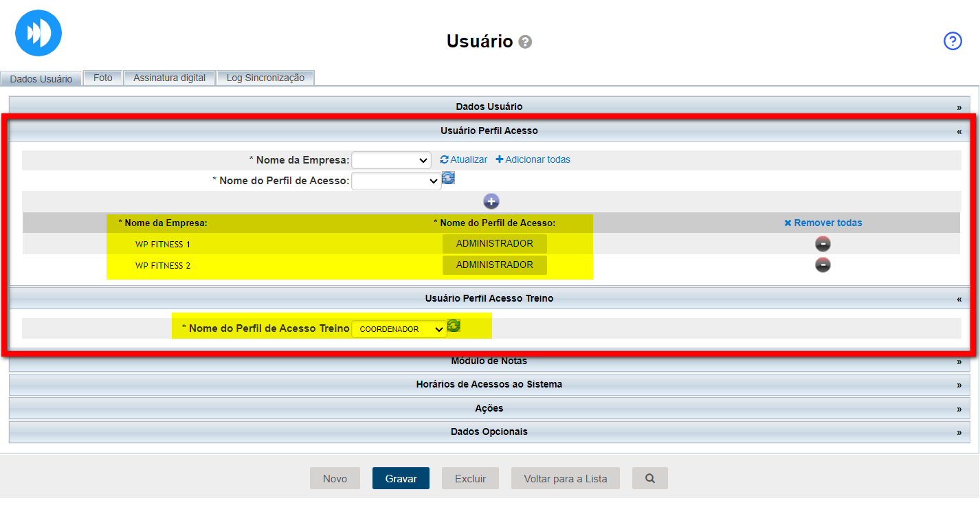This screenshot has height=505, width=980.
Task: Click the green refresh icon beside Treino profile
Action: click(454, 326)
